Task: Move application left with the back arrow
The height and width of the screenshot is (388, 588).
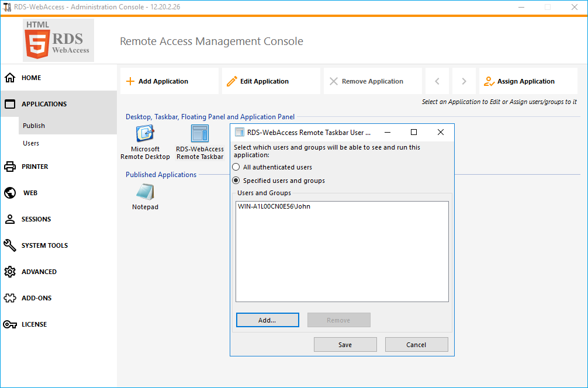Action: pyautogui.click(x=437, y=81)
